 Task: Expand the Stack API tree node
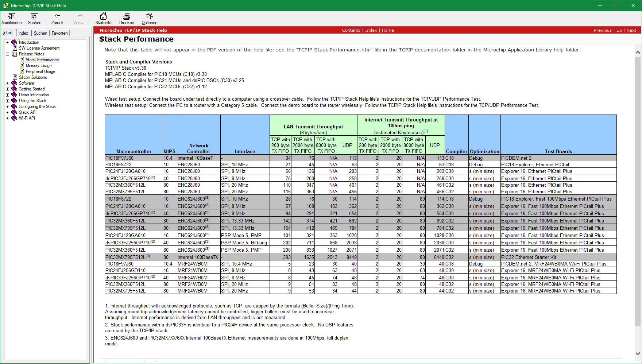click(7, 112)
